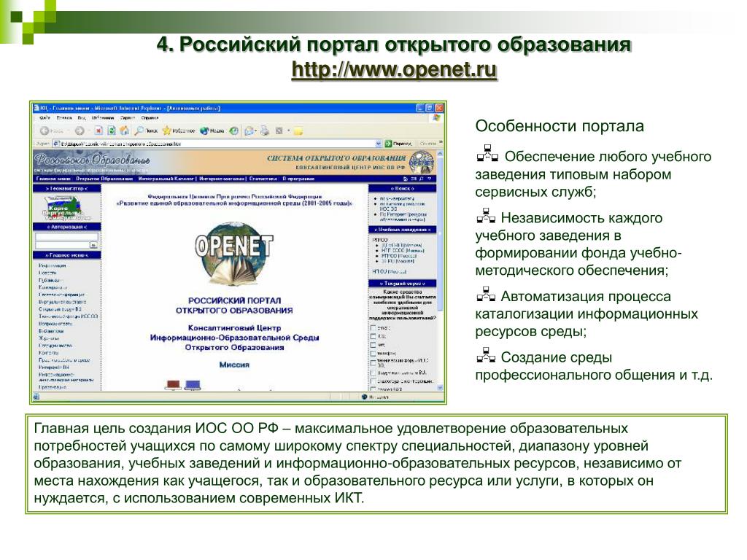747x560 pixels.
Task: Click the magnifier icon in site navbar
Action: (x=421, y=179)
